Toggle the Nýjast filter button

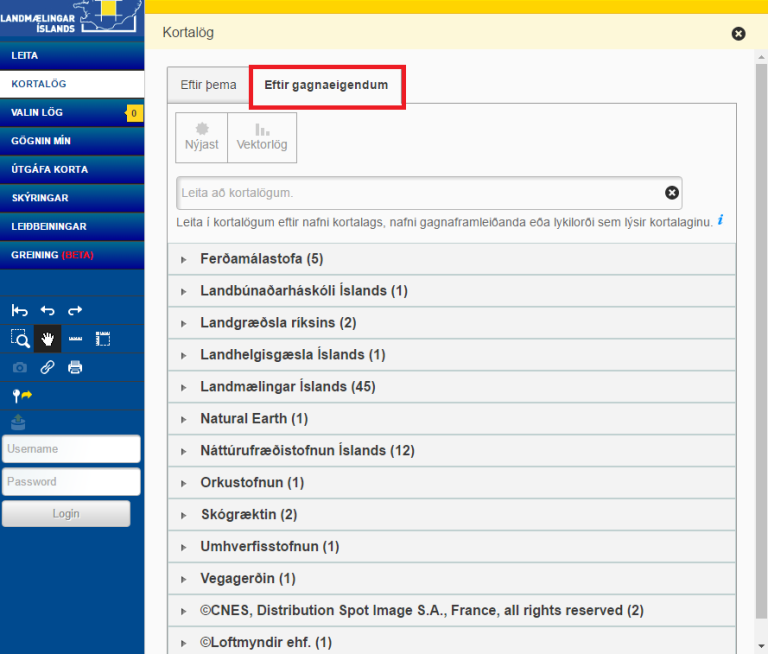pos(202,137)
